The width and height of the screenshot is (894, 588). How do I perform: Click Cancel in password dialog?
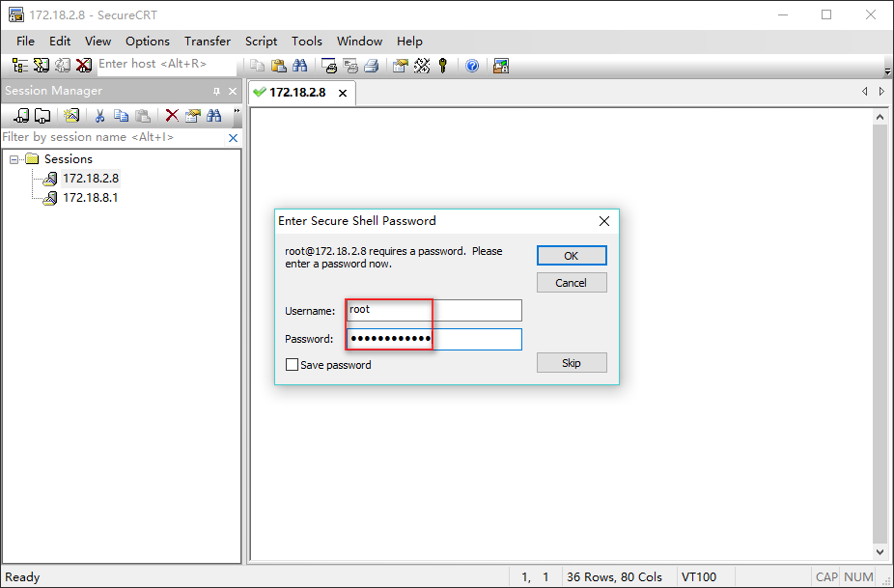point(572,283)
